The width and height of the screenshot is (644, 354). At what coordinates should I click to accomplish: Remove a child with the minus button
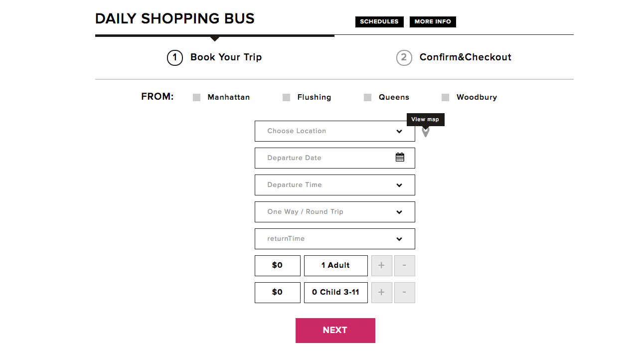pos(404,293)
